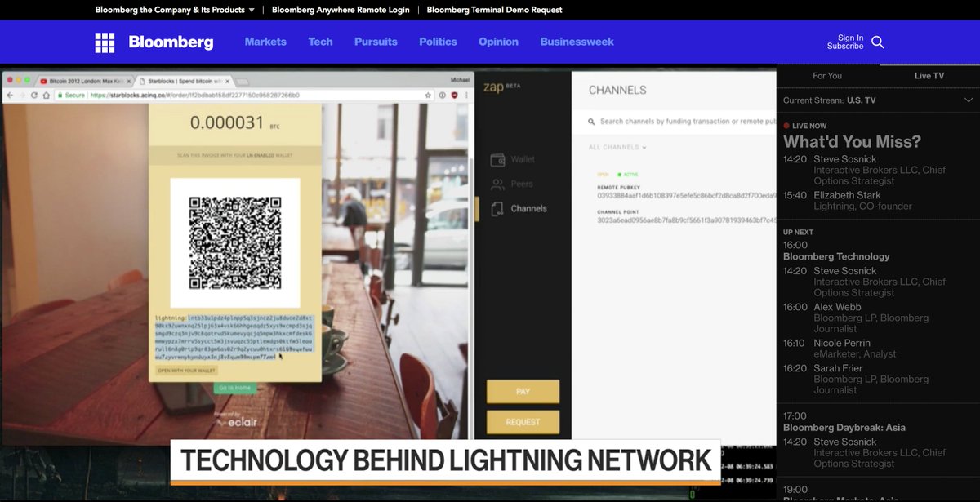Open the Opinion menu
This screenshot has width=980, height=502.
[498, 42]
